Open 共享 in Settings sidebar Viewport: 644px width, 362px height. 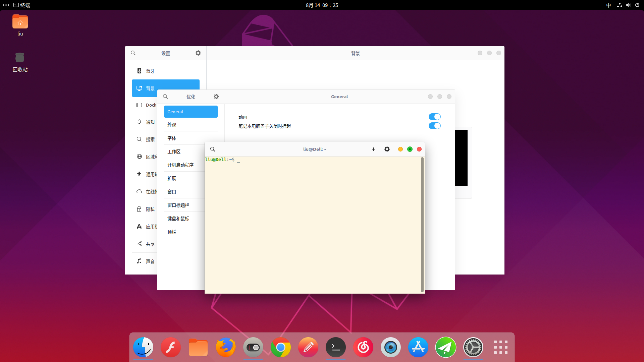pos(145,244)
